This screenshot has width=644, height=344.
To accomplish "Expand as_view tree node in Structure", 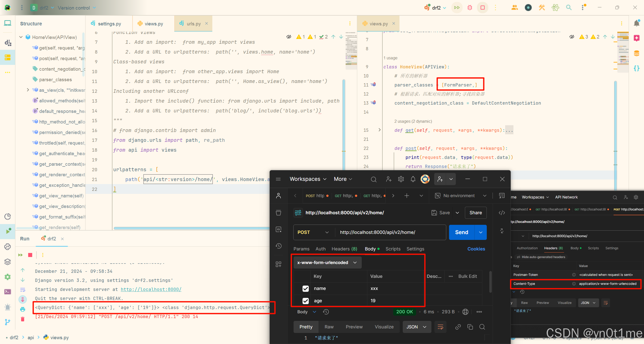I will (28, 90).
